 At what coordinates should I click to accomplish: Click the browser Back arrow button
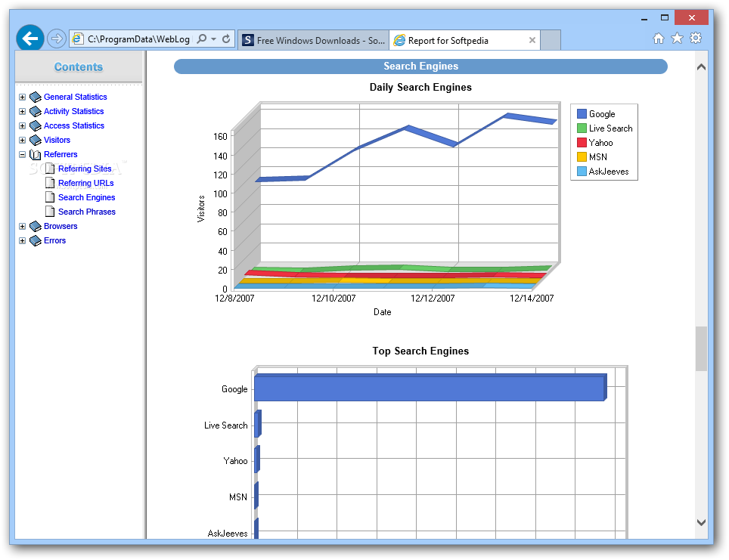(30, 38)
